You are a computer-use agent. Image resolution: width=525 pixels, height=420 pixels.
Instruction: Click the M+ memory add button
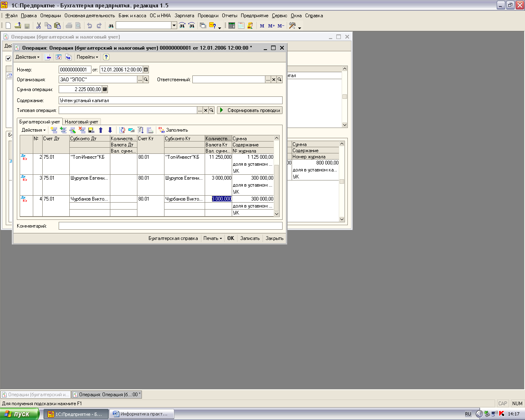coord(271,25)
